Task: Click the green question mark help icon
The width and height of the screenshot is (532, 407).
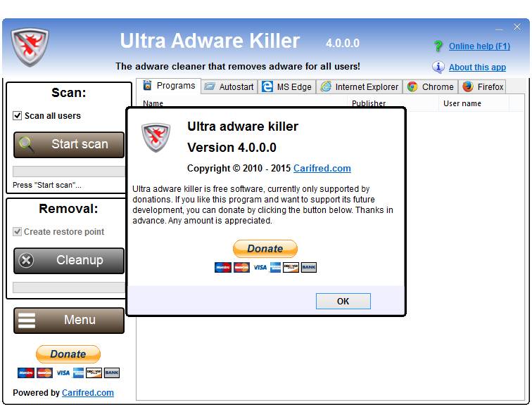Action: pyautogui.click(x=438, y=46)
